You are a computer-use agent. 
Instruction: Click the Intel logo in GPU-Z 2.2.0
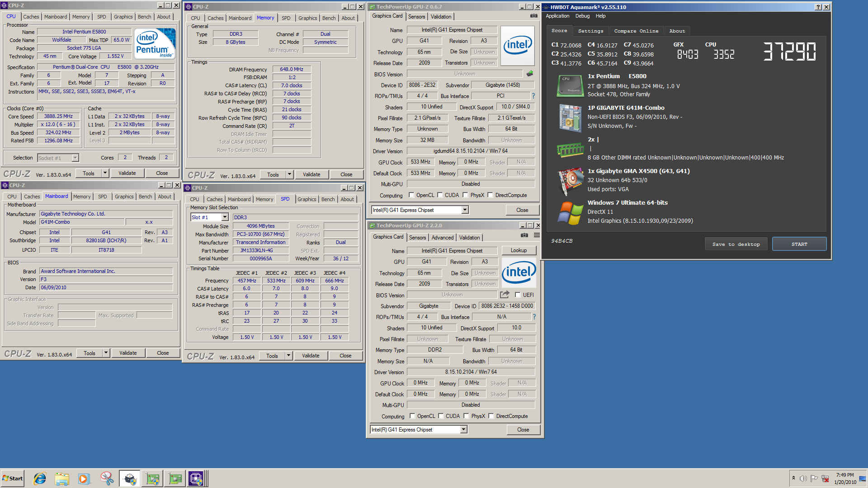[x=519, y=272]
